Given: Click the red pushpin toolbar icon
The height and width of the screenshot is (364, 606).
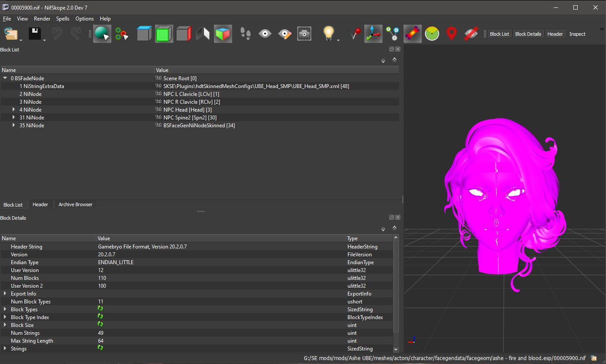Looking at the screenshot, I should point(354,34).
